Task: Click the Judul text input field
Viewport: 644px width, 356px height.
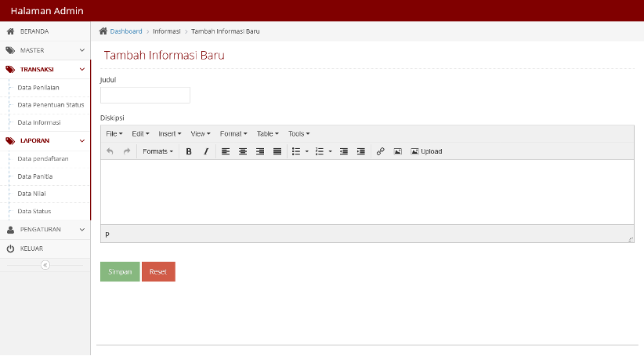Action: click(x=146, y=95)
